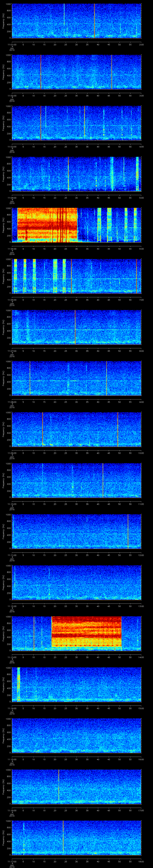This screenshot has height=868, width=153.
Task: Click the 11:08:00 start time label
Action: (12, 402)
